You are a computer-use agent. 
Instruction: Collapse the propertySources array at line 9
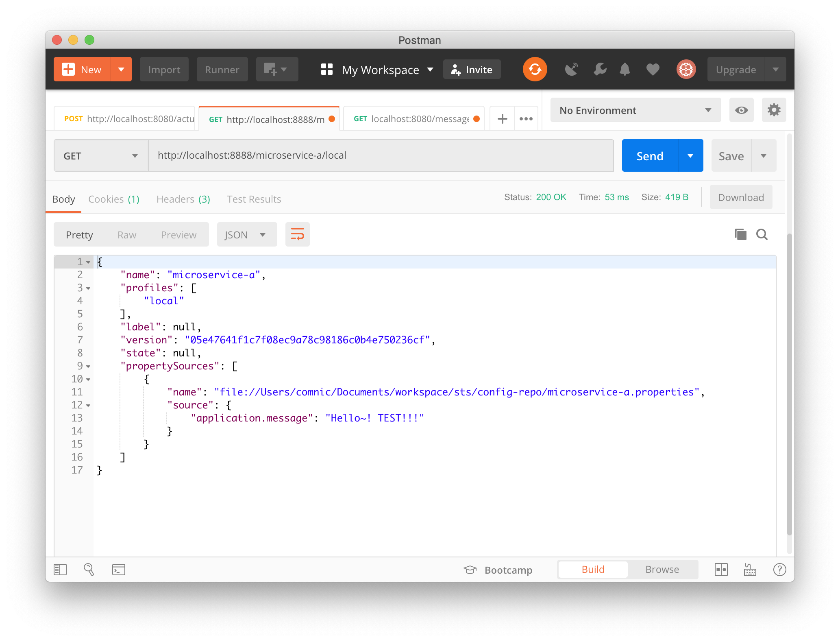[88, 366]
